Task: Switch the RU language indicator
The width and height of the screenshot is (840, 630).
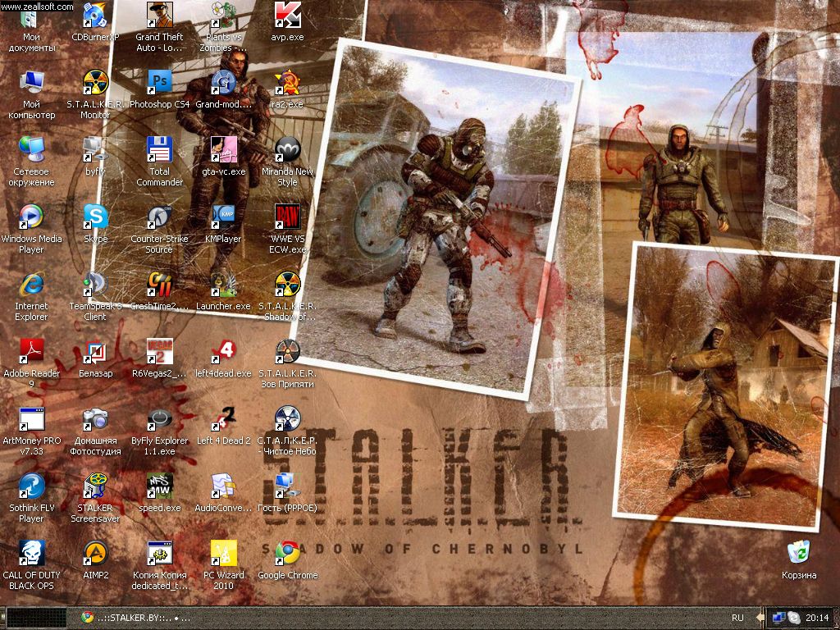Action: [x=737, y=618]
